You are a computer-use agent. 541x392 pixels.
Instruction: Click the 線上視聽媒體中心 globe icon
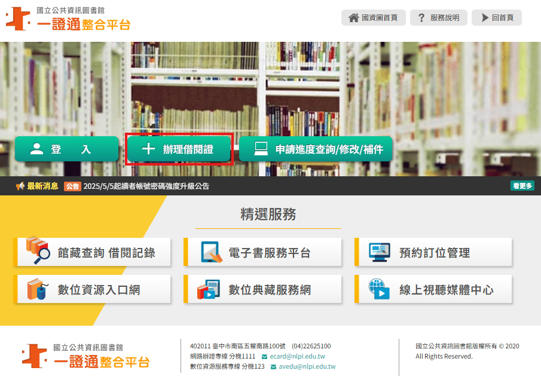[x=380, y=289]
